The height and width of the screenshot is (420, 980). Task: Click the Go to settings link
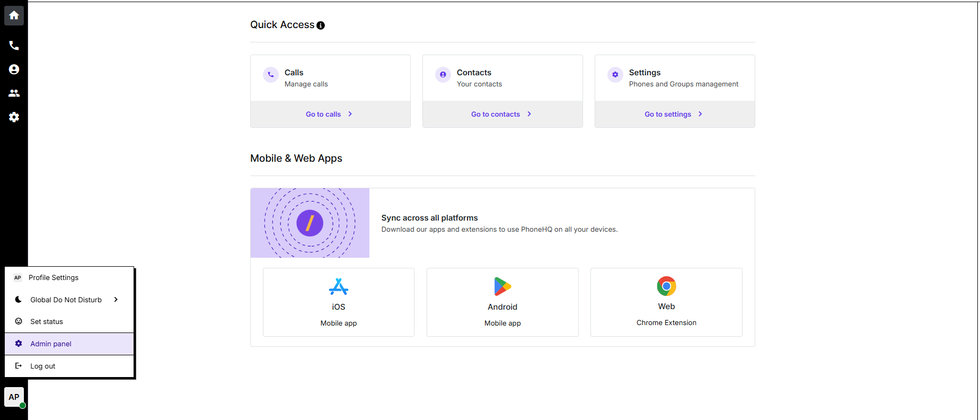pyautogui.click(x=673, y=114)
